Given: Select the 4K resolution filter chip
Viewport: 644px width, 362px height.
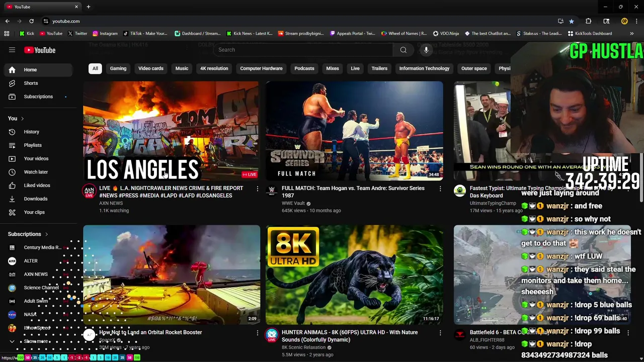Looking at the screenshot, I should (214, 68).
